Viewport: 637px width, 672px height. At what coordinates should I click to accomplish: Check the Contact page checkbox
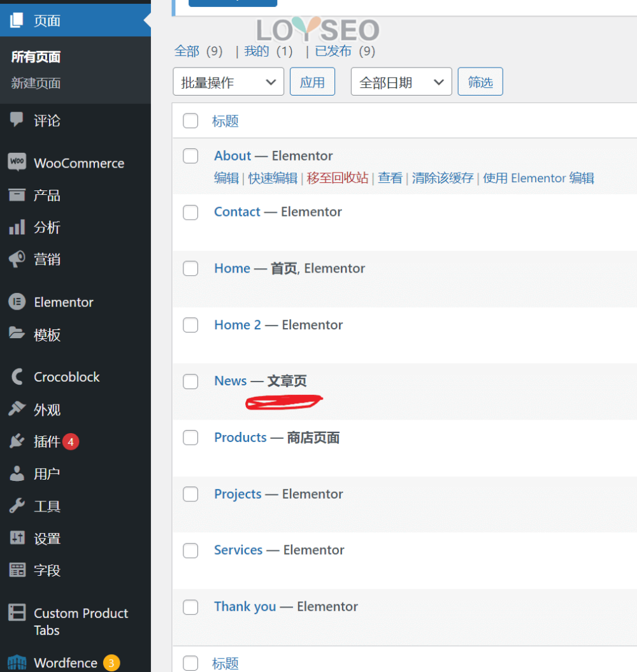click(190, 212)
